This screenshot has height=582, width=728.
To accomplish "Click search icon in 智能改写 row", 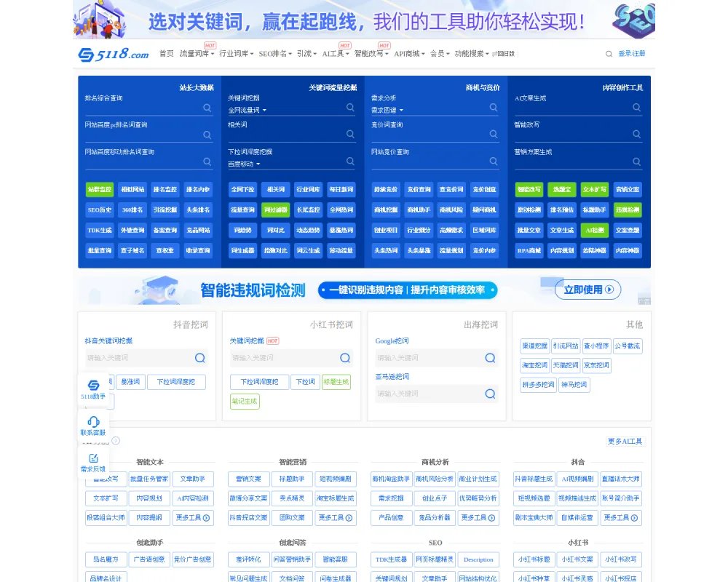I will [636, 134].
